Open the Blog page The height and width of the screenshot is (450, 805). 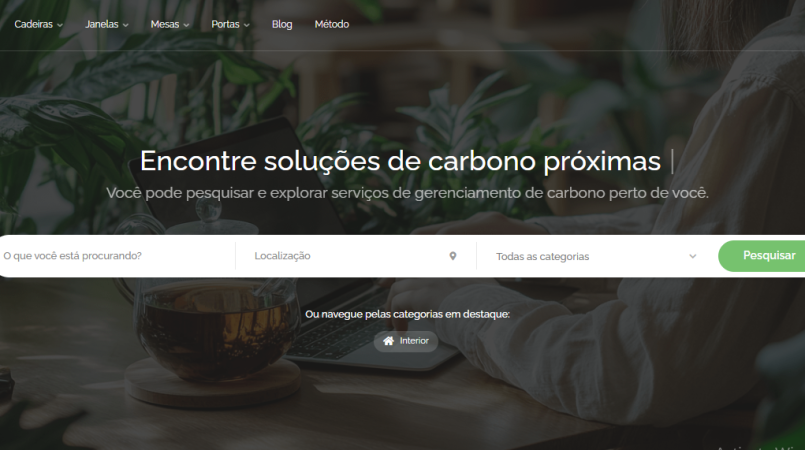(282, 24)
